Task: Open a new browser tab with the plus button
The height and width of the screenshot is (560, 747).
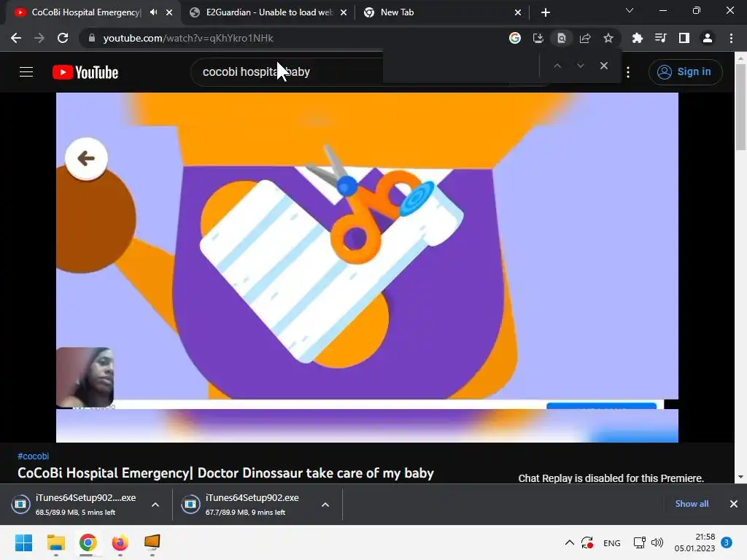Action: point(546,12)
